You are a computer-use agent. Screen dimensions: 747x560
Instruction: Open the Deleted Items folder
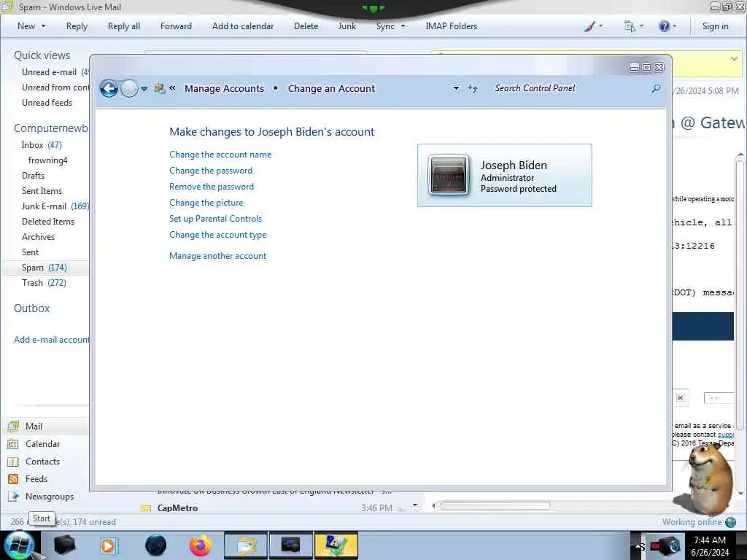coord(48,222)
